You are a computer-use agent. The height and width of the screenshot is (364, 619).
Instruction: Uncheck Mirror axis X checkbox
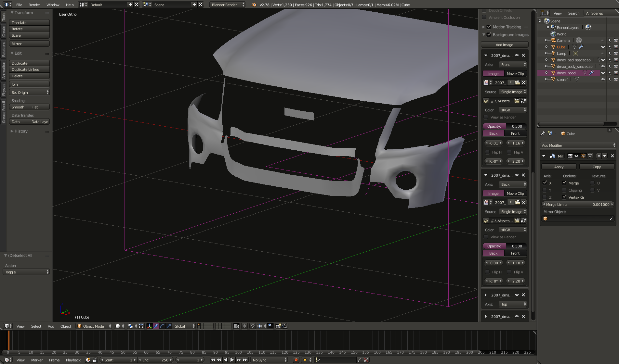point(545,183)
